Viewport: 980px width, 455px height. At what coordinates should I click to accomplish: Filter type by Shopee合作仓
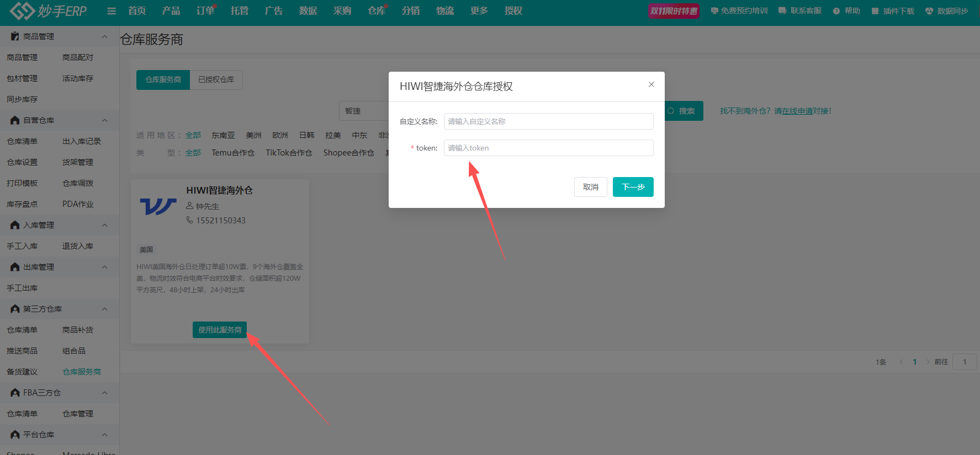point(348,153)
